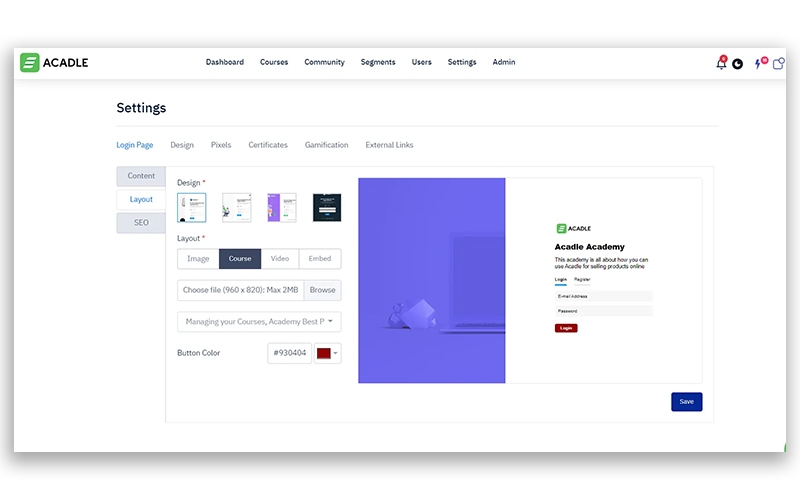
Task: Choose the first white login design thumbnail
Action: pyautogui.click(x=191, y=208)
